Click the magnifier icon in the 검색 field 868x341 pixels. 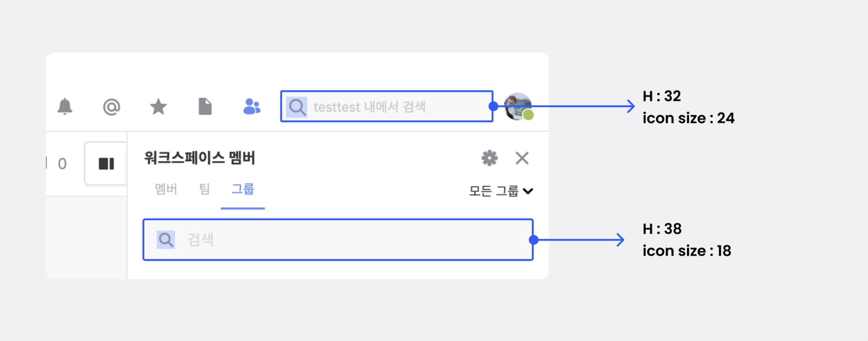[x=166, y=240]
